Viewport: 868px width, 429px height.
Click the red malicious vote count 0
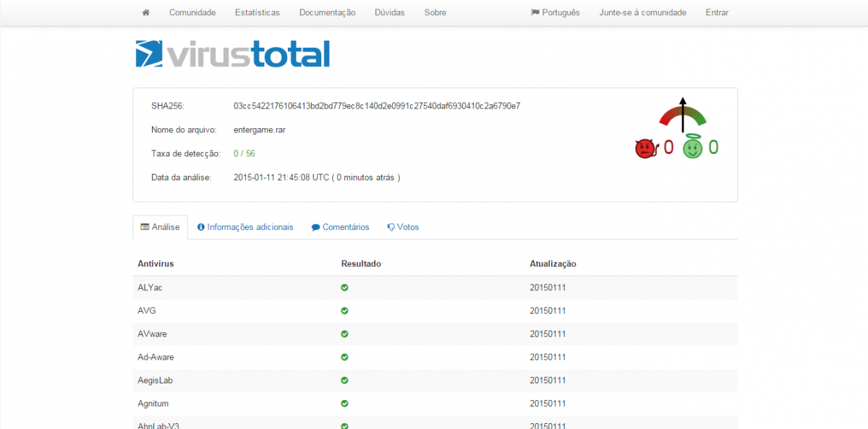click(x=668, y=148)
